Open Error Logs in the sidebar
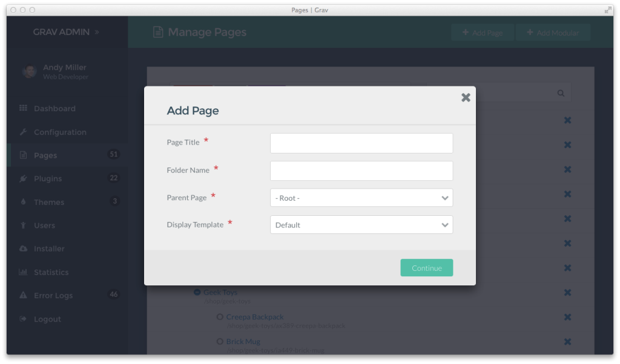This screenshot has width=620, height=364. click(x=53, y=296)
